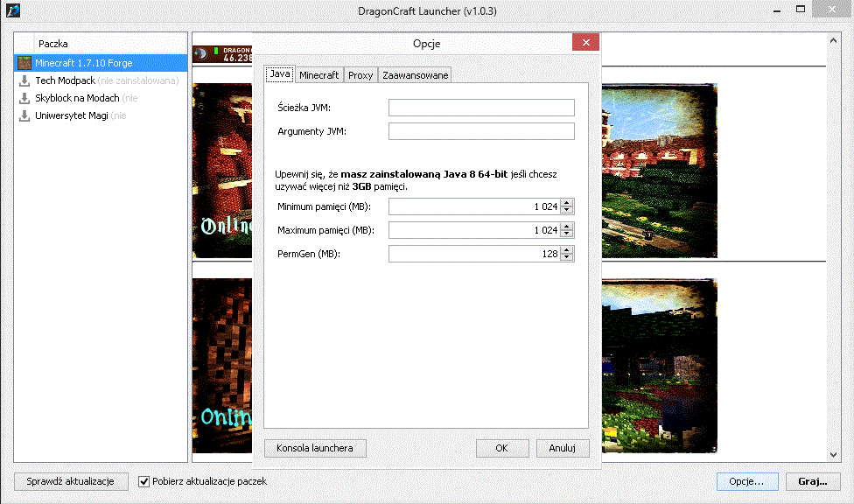Image resolution: width=854 pixels, height=504 pixels.
Task: Cancel with the Anuluj button
Action: click(562, 448)
